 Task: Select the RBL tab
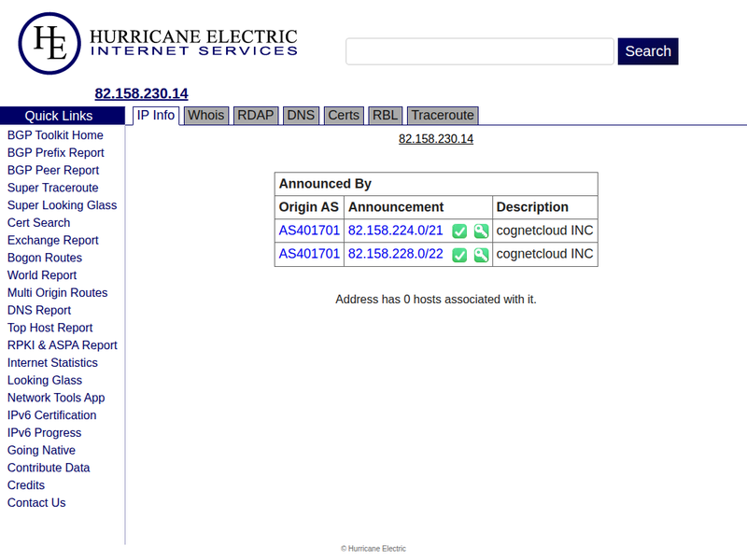pyautogui.click(x=385, y=115)
